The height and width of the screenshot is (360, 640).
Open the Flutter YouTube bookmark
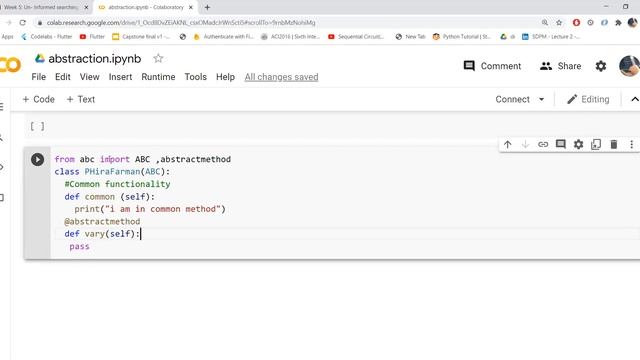pos(92,37)
